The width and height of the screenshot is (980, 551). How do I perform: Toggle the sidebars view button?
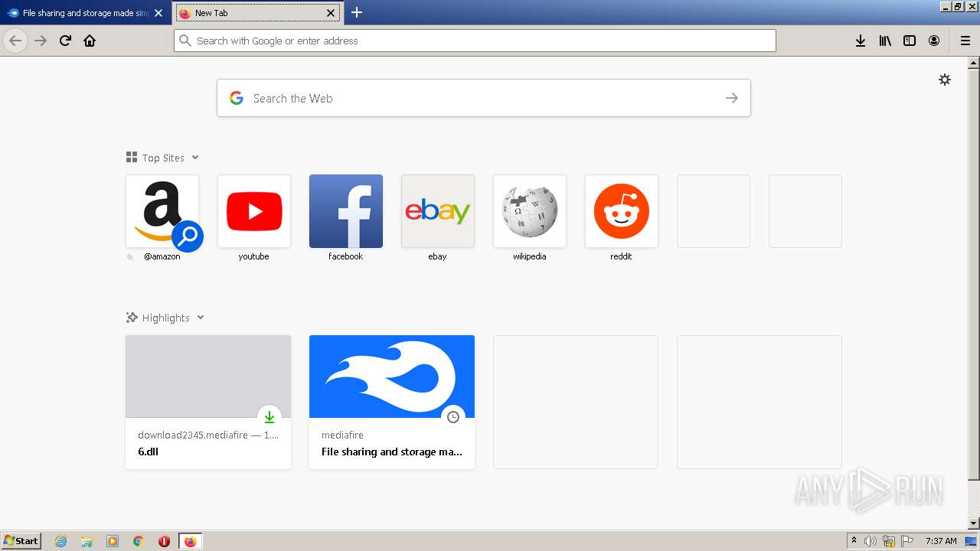[910, 41]
